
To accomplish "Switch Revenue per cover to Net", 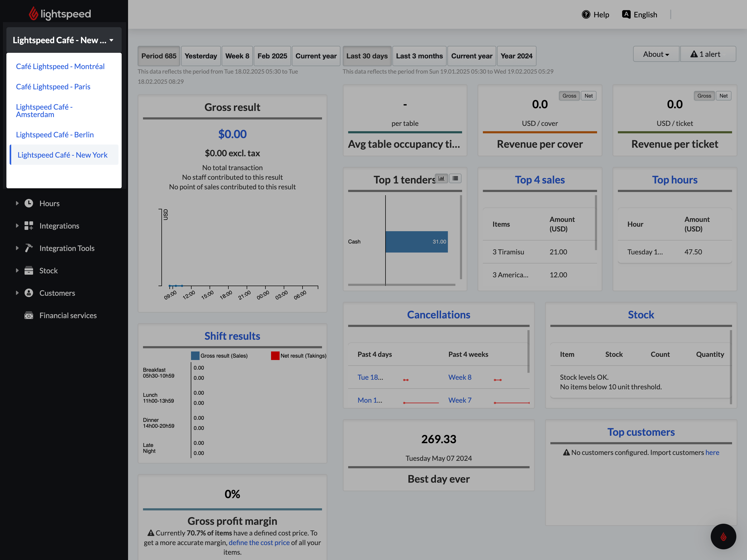I will pos(589,95).
